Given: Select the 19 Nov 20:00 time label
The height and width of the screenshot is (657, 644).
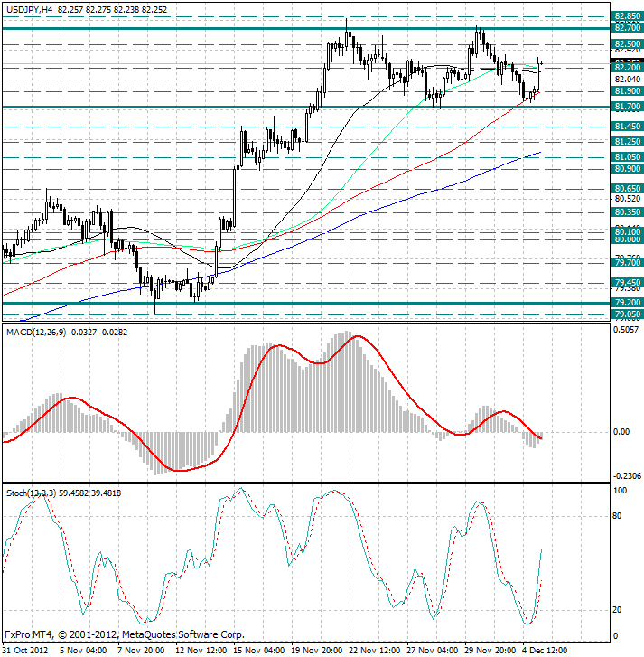Looking at the screenshot, I should [x=316, y=651].
